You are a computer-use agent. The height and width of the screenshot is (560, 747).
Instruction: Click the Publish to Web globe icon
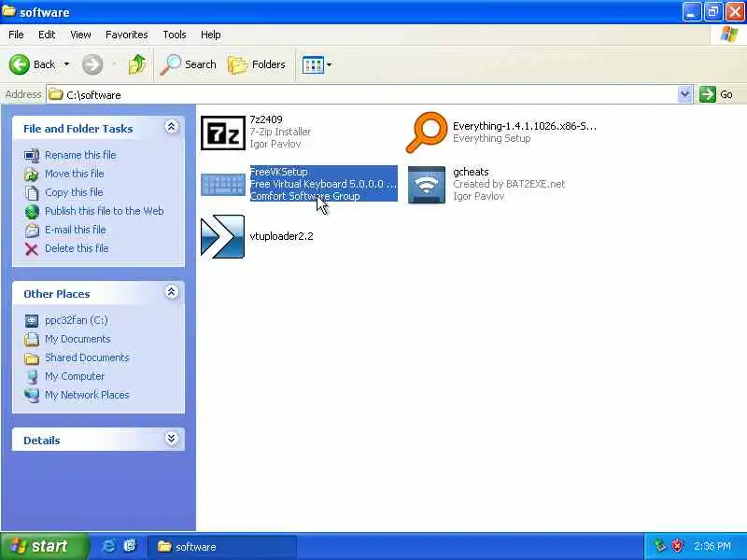click(32, 212)
